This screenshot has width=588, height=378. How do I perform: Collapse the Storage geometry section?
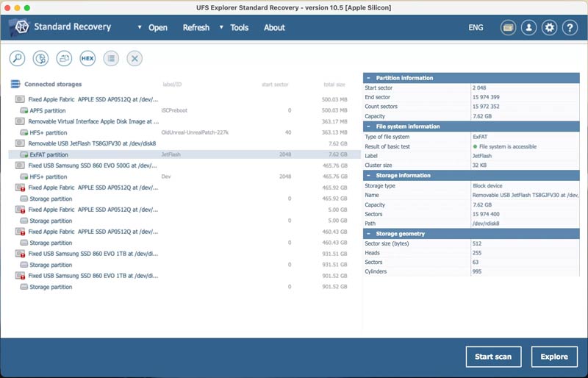click(x=368, y=234)
